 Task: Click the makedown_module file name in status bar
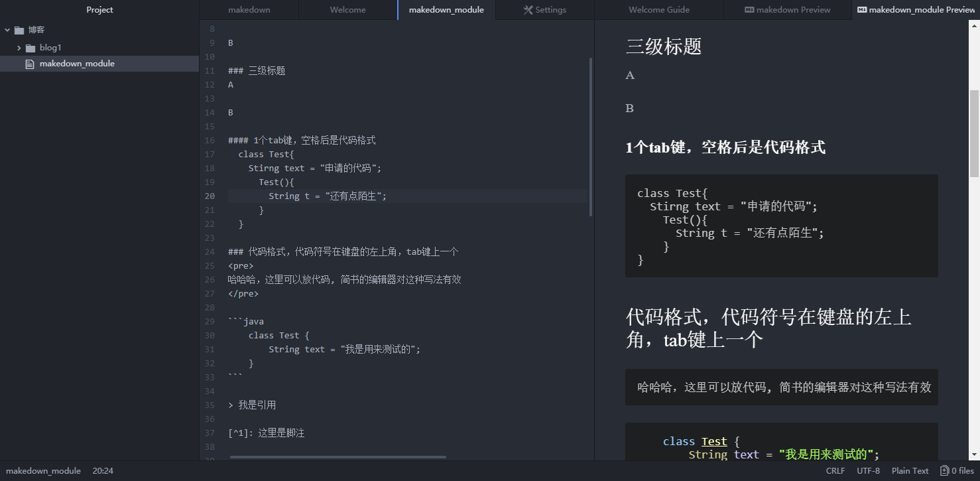pyautogui.click(x=43, y=471)
